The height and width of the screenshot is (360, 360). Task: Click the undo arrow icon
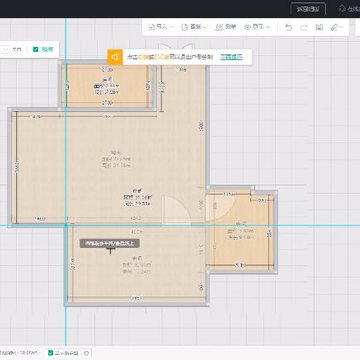click(289, 27)
